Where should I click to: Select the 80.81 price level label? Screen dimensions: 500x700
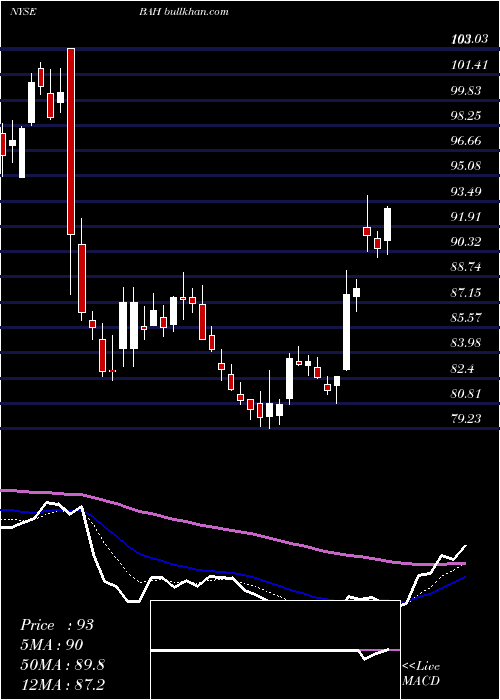coord(467,394)
